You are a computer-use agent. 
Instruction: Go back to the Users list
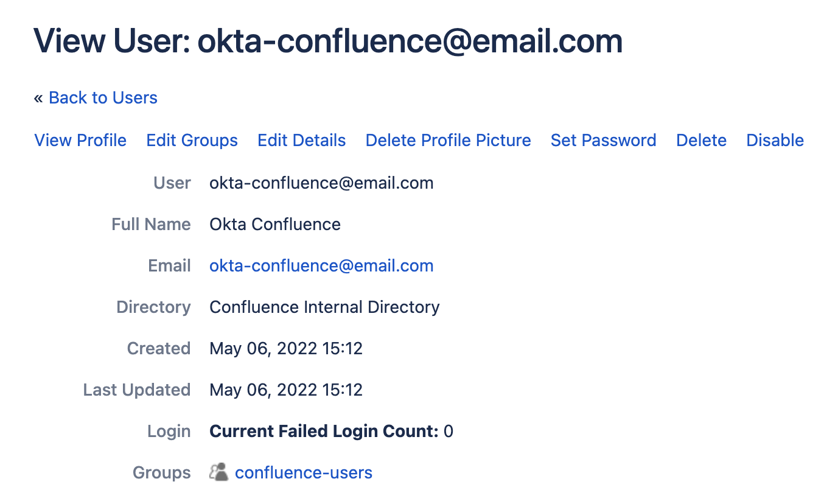pyautogui.click(x=103, y=98)
